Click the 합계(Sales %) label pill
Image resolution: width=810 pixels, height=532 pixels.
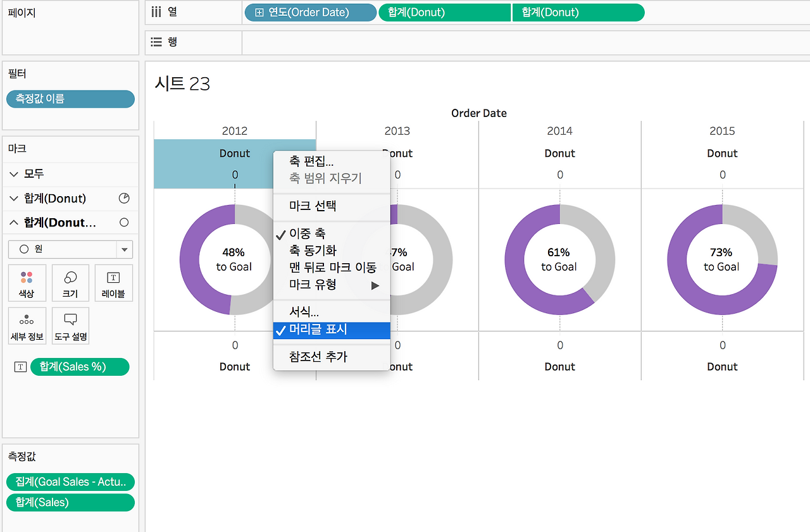[x=80, y=367]
